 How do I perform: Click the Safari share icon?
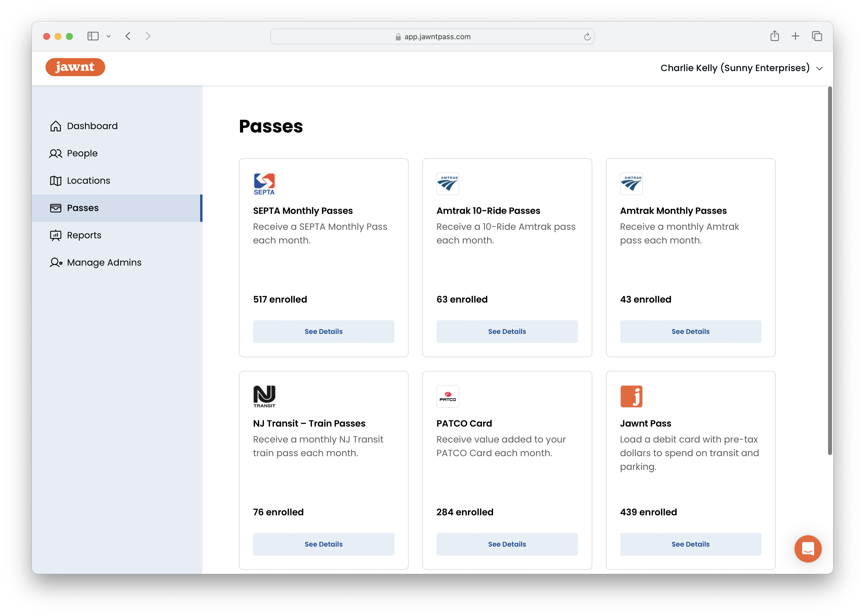click(774, 36)
